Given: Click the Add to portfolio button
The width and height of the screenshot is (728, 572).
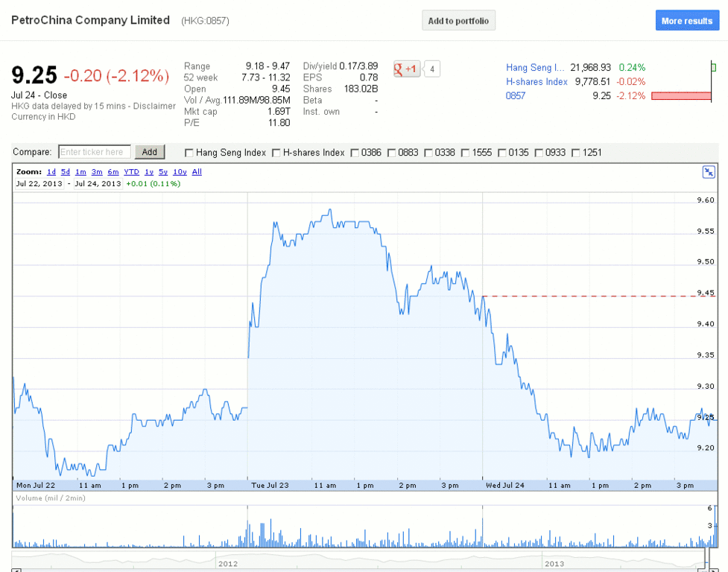Looking at the screenshot, I should coord(458,20).
